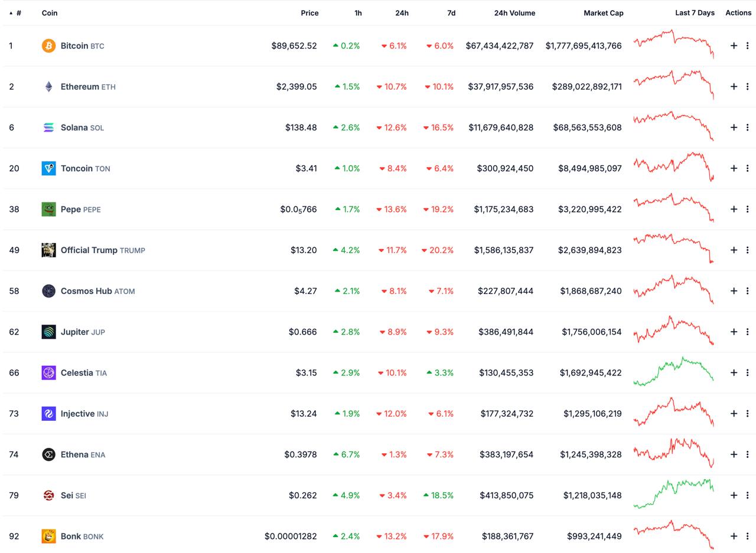Open the Official Trump TRUMP page
Screen dimensions: 756x553
click(x=103, y=250)
